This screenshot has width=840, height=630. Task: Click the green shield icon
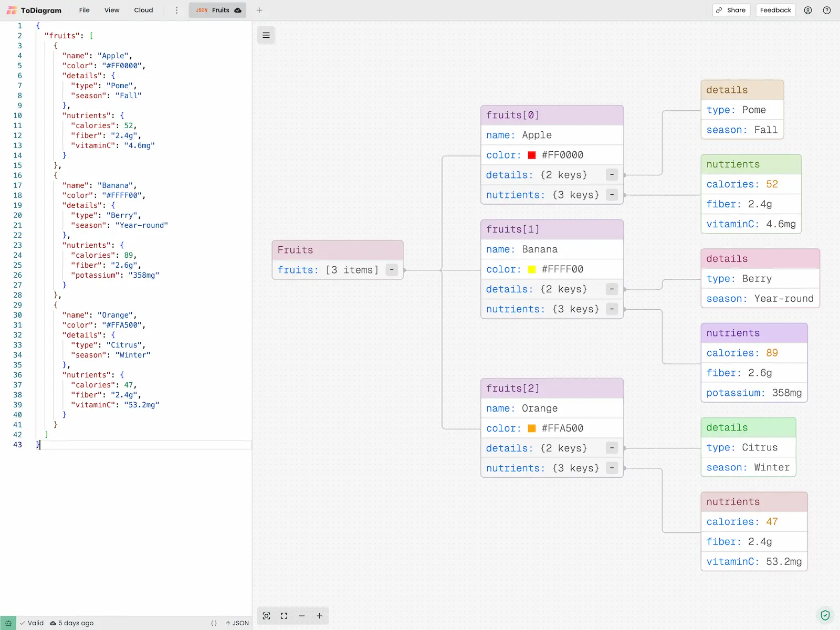(825, 615)
